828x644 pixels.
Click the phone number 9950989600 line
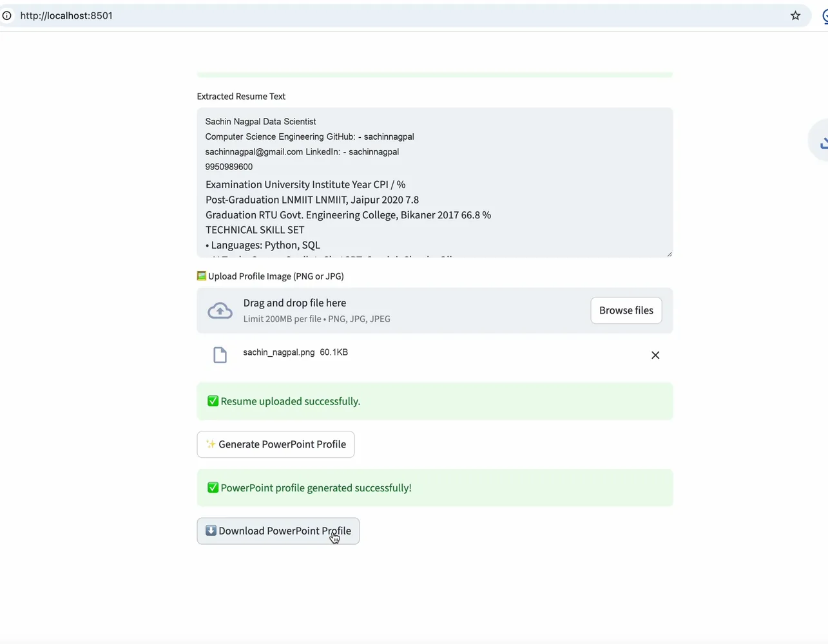click(x=229, y=167)
